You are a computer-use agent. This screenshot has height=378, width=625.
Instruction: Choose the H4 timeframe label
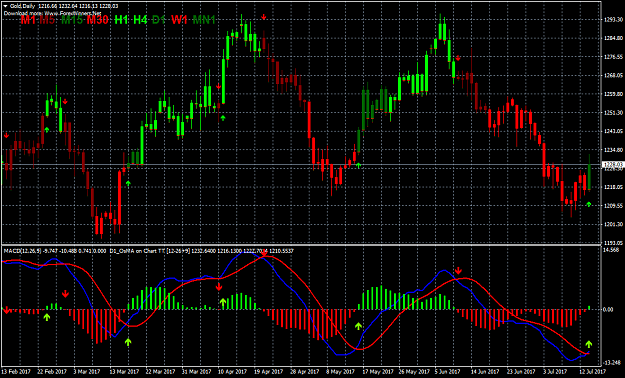(x=140, y=20)
